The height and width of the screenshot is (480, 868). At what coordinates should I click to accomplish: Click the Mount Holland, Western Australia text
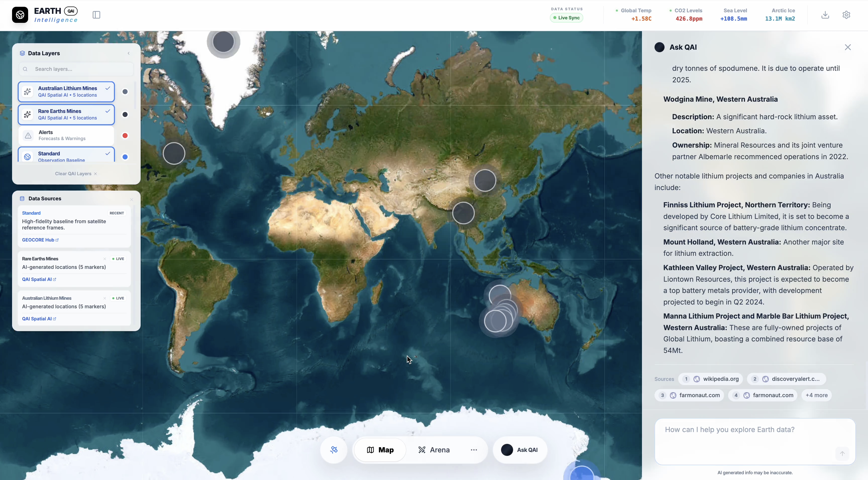click(722, 242)
